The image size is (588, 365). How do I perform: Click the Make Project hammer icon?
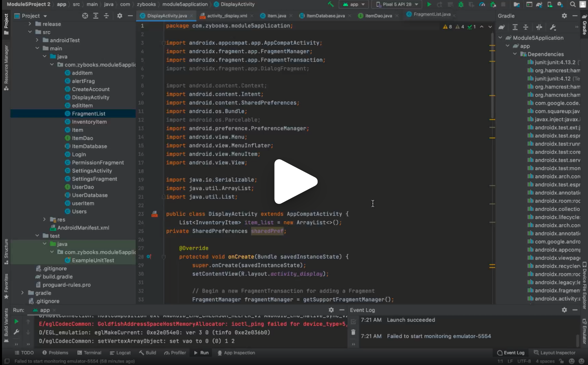(x=331, y=4)
